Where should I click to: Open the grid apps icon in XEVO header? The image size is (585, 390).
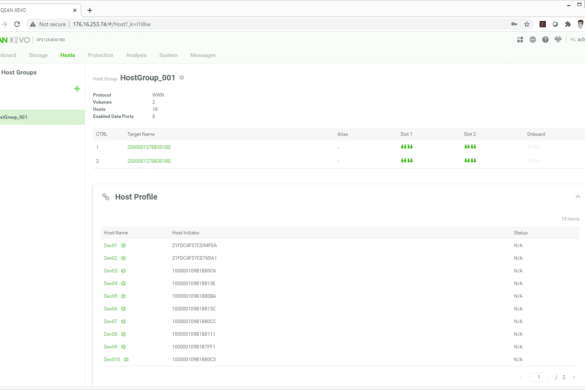(x=520, y=40)
